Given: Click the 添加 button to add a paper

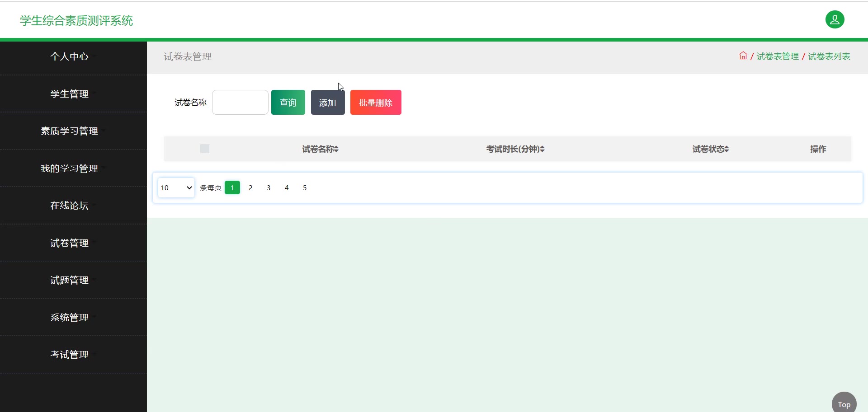Looking at the screenshot, I should click(328, 103).
